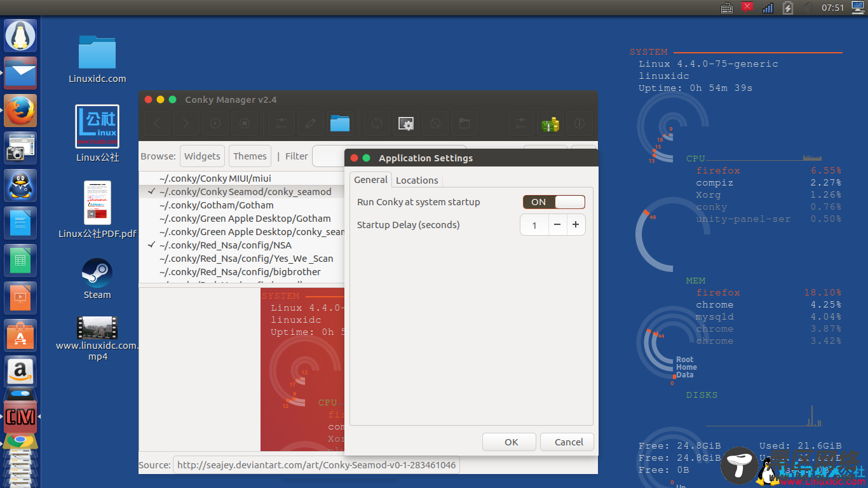
Task: Click the refresh arrows toolbar icon
Action: click(x=377, y=123)
